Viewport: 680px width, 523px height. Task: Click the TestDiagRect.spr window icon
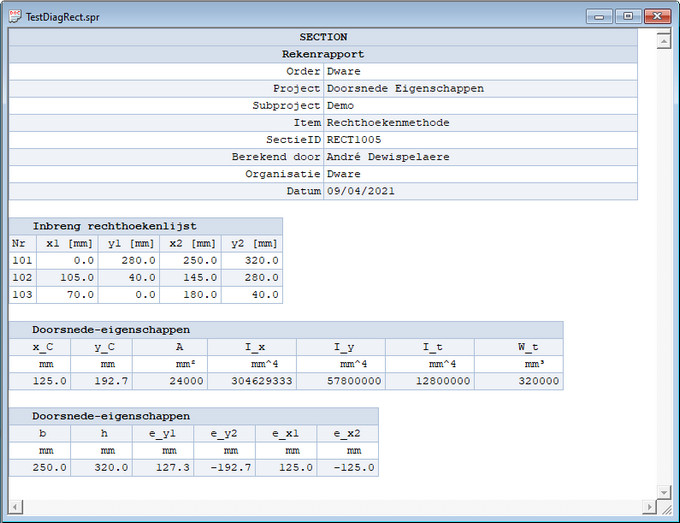tap(15, 16)
